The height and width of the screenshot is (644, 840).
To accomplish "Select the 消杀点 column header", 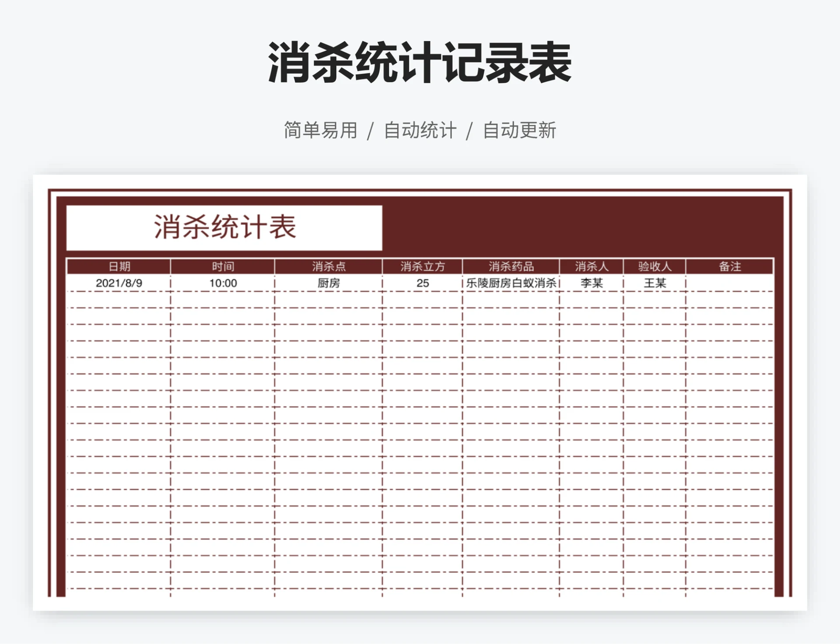I will coord(329,266).
